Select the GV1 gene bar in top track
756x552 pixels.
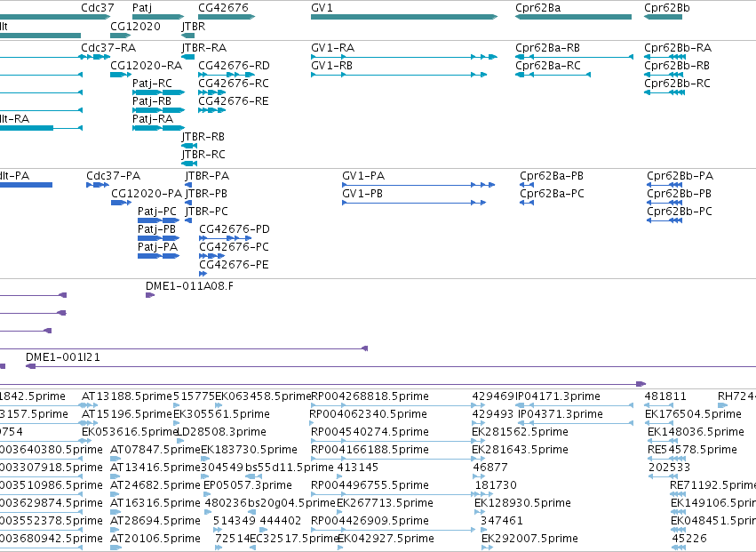pos(404,17)
